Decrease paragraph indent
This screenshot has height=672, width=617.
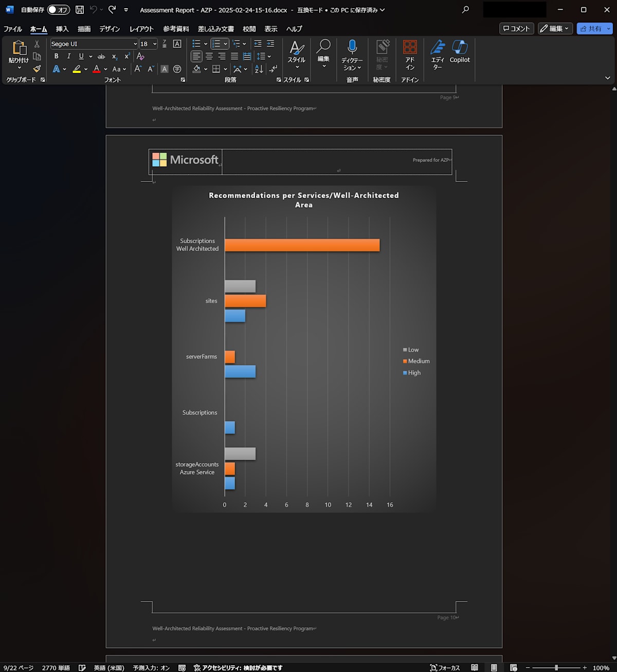[x=258, y=44]
